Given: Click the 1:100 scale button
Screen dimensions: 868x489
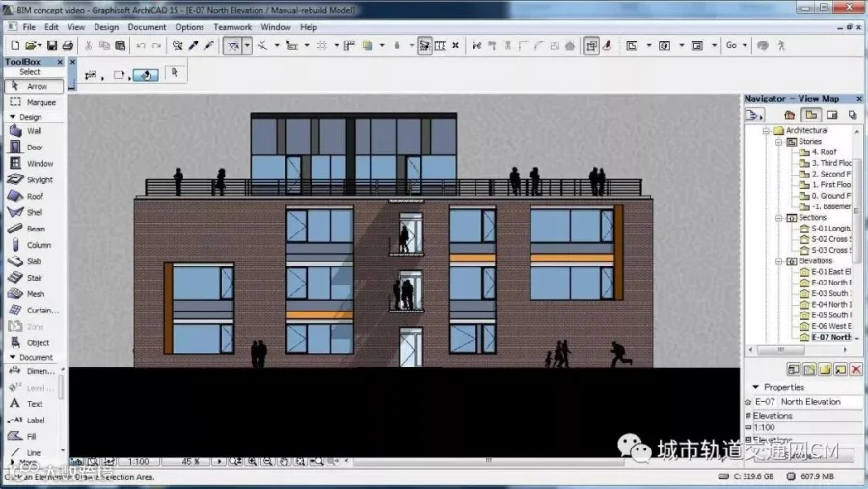Looking at the screenshot, I should [x=138, y=461].
